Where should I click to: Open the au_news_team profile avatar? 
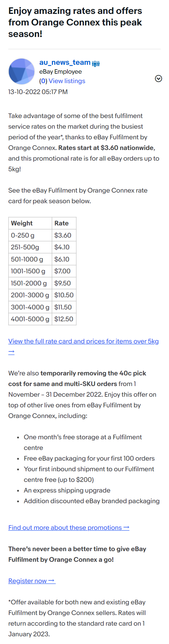pos(22,71)
